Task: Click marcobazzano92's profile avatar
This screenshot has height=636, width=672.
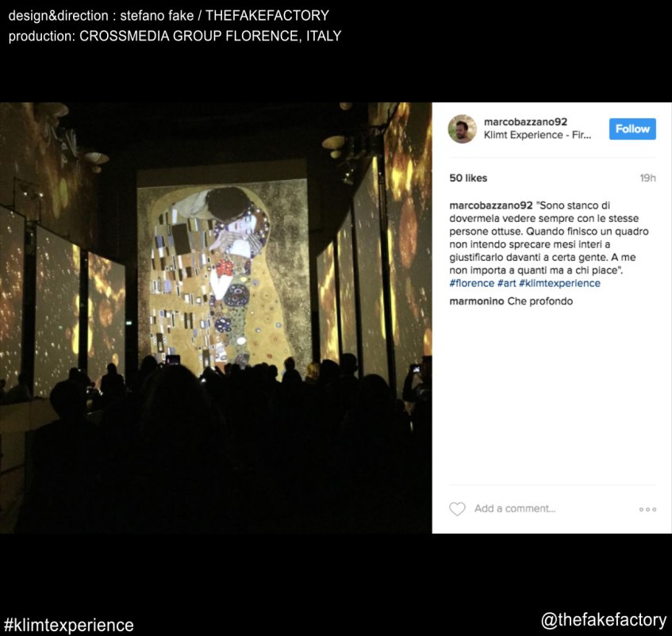Action: click(462, 129)
